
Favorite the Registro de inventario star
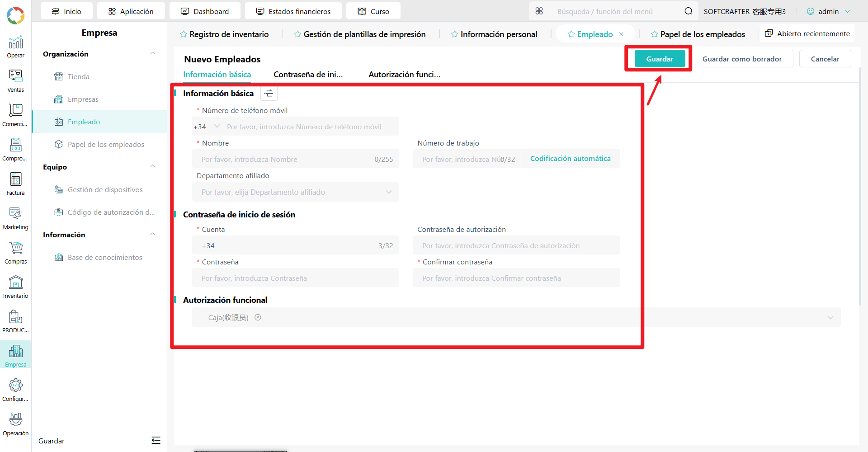click(184, 34)
